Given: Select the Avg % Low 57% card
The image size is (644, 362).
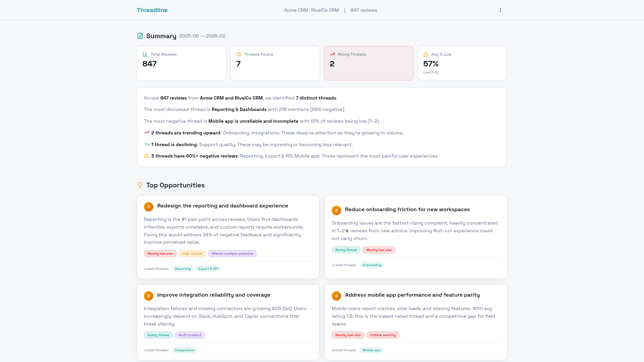Looking at the screenshot, I should 462,63.
